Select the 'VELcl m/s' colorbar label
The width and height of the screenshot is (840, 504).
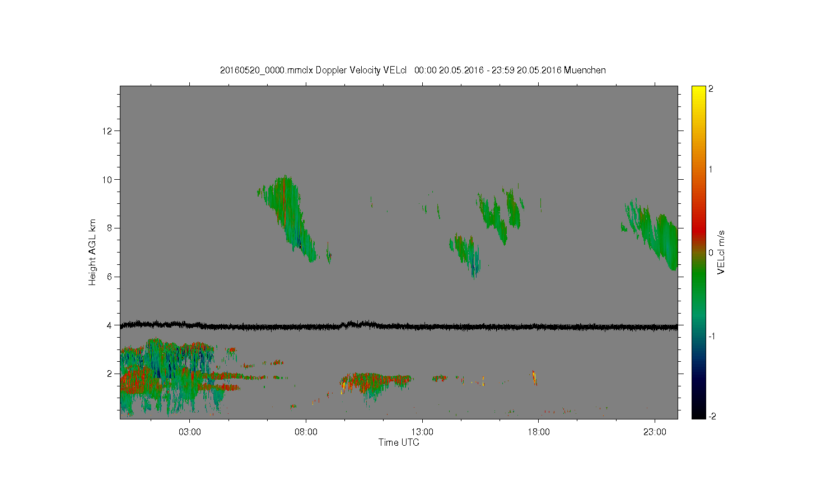pos(721,252)
